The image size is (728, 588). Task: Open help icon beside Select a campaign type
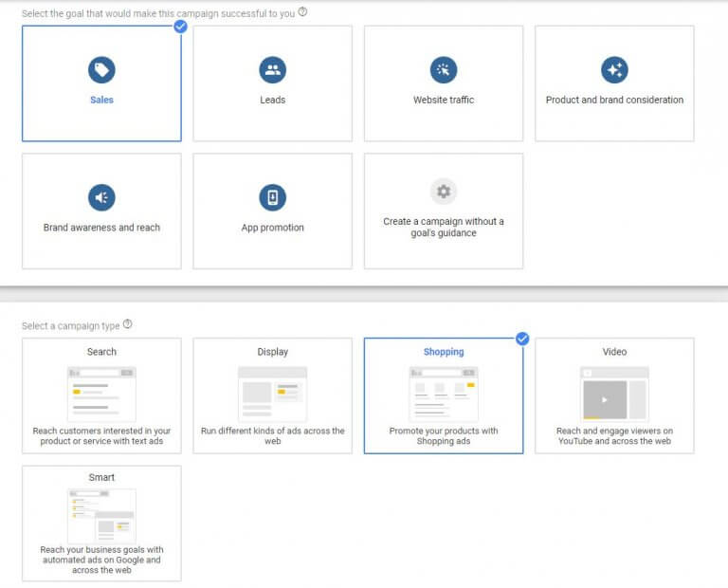pyautogui.click(x=128, y=324)
